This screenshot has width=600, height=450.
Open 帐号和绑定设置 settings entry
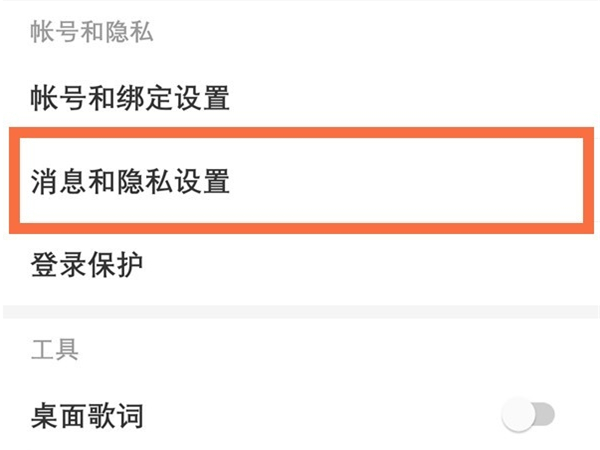tap(130, 98)
